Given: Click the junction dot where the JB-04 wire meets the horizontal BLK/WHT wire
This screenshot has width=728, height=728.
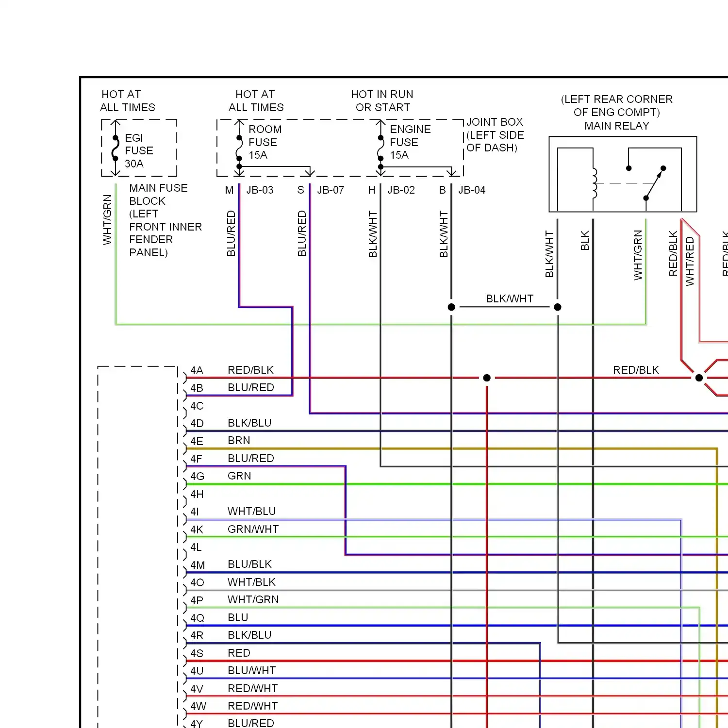Looking at the screenshot, I should click(x=451, y=307).
